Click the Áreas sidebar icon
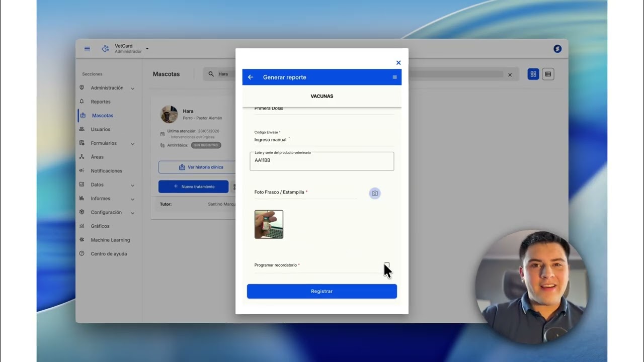Viewport: 644px width, 362px height. click(x=82, y=157)
